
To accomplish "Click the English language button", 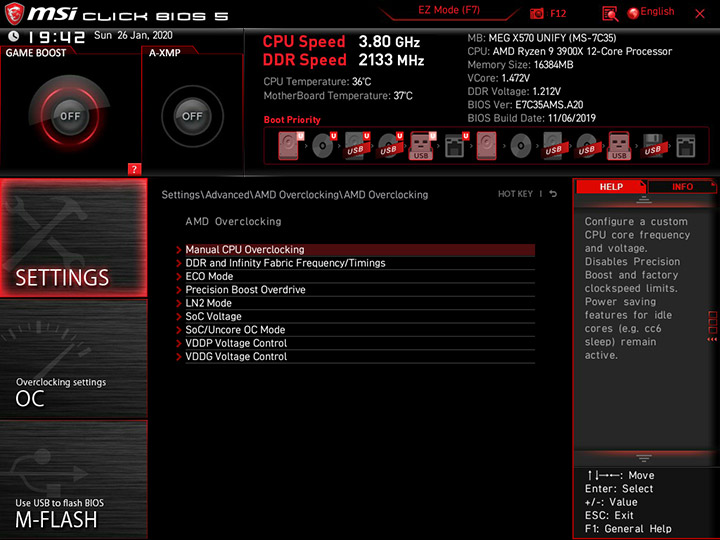I will 657,11.
